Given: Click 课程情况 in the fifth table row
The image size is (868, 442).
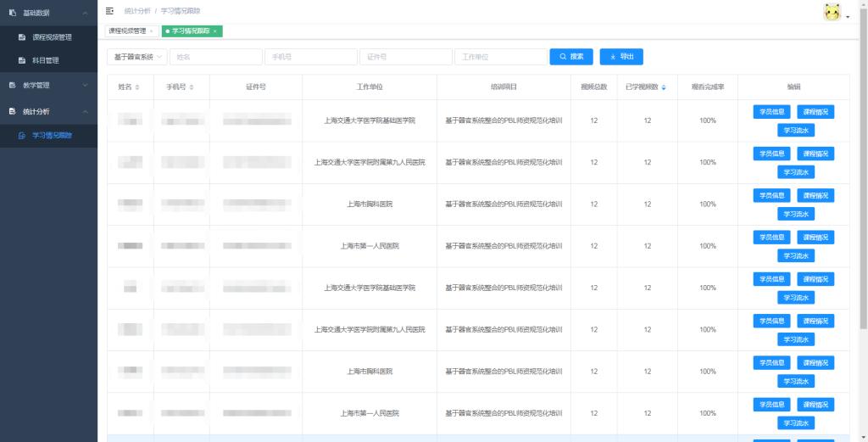Looking at the screenshot, I should tap(815, 279).
